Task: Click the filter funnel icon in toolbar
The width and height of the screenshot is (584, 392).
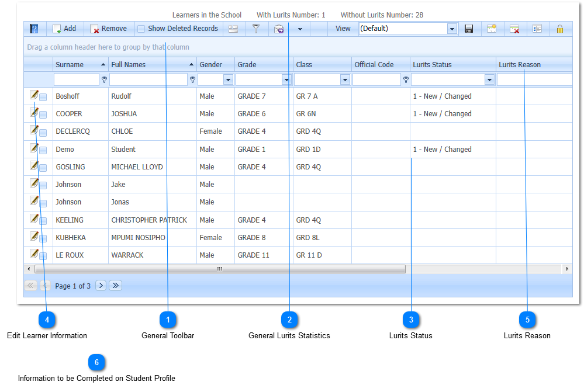Action: [255, 29]
